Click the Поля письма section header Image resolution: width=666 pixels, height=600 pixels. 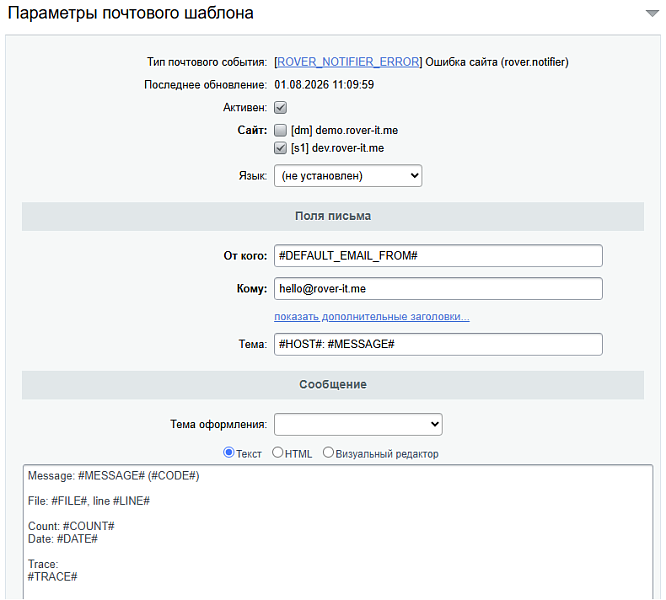tap(333, 216)
